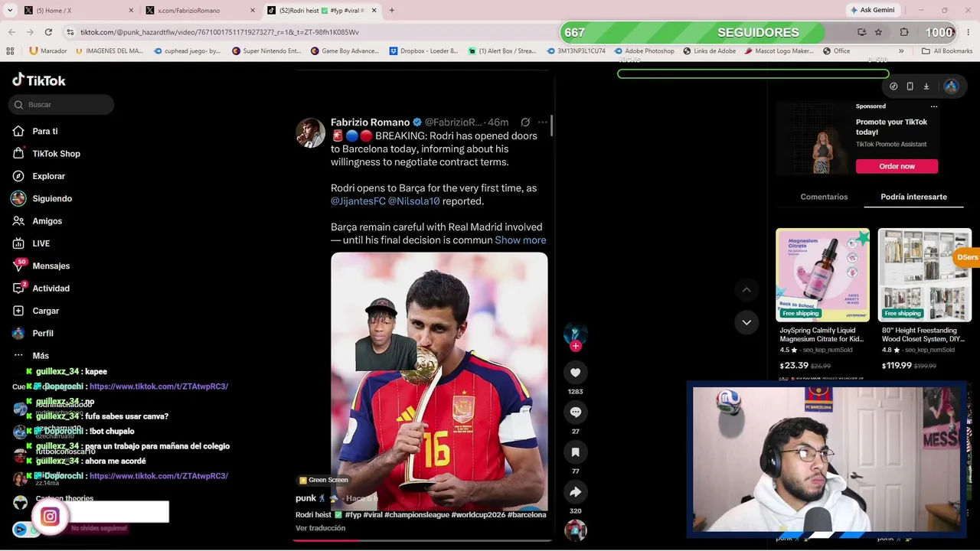Reload the page in Chrome
Screen dimensions: 980x551
[x=48, y=32]
